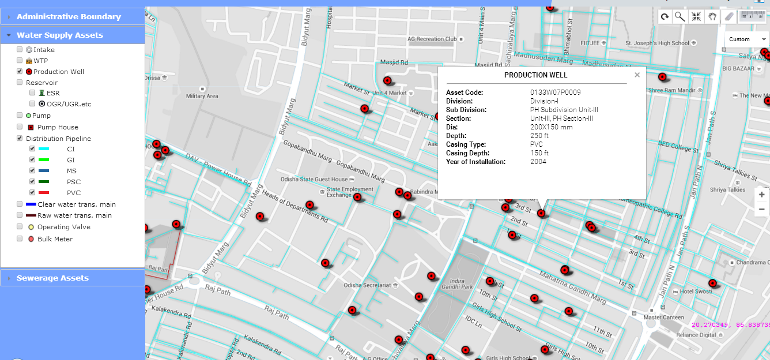The width and height of the screenshot is (770, 360).
Task: Click the refresh map tool icon
Action: click(x=664, y=17)
